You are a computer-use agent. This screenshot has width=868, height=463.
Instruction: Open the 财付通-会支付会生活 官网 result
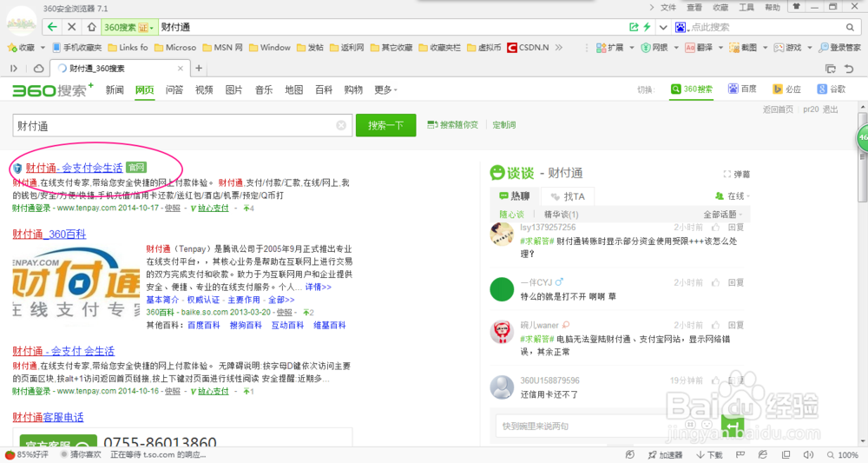74,168
